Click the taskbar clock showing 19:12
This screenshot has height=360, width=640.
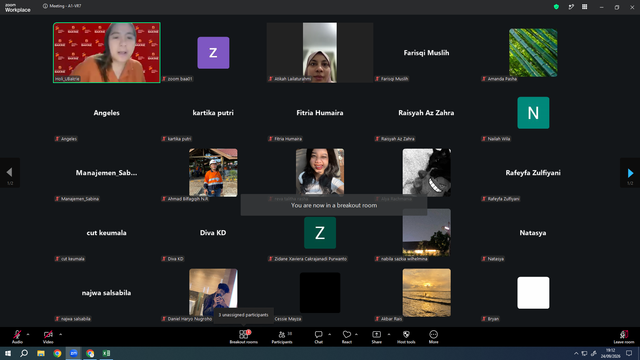[610, 353]
